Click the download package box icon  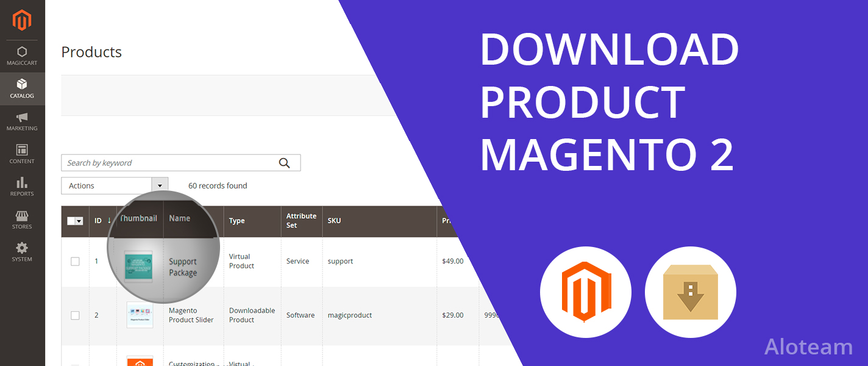click(x=691, y=292)
